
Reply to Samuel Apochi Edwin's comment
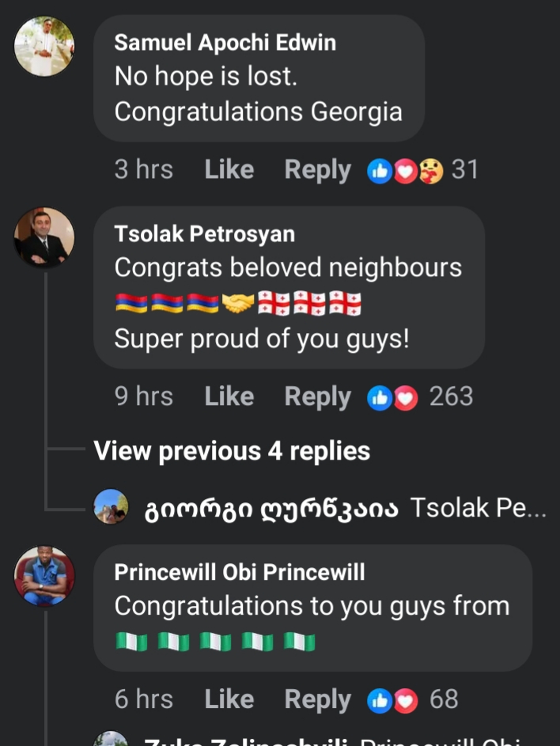pyautogui.click(x=317, y=170)
